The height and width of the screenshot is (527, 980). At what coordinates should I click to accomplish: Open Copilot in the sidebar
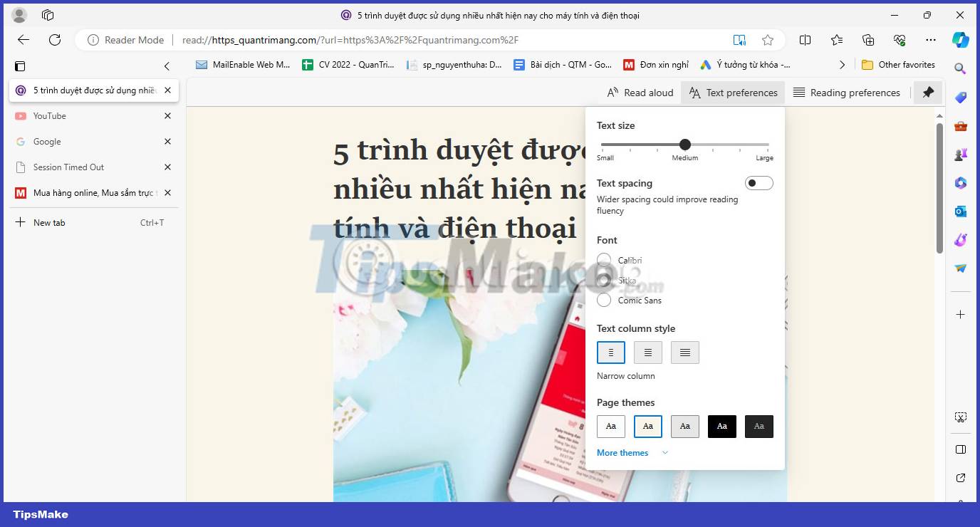tap(961, 40)
